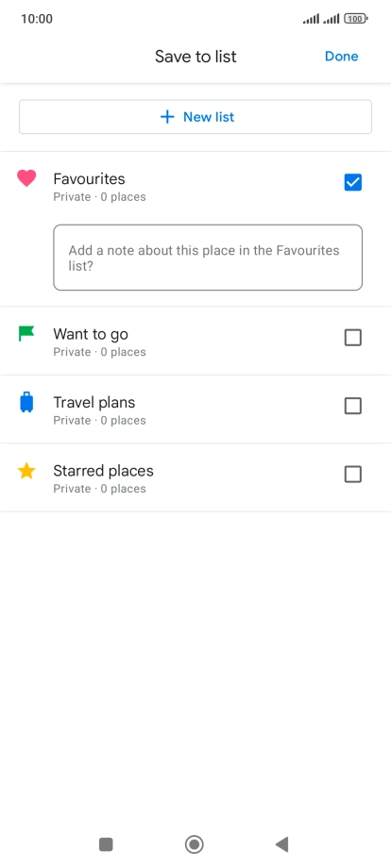Screen dimensions: 391x868
Task: Uncheck the Favourites checkbox
Action: pos(353,182)
